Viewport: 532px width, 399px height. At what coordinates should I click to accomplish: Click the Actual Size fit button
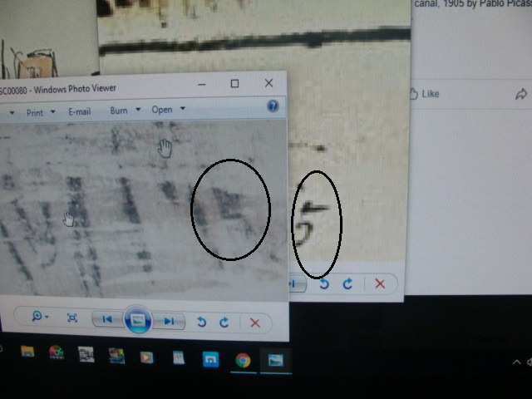(72, 319)
